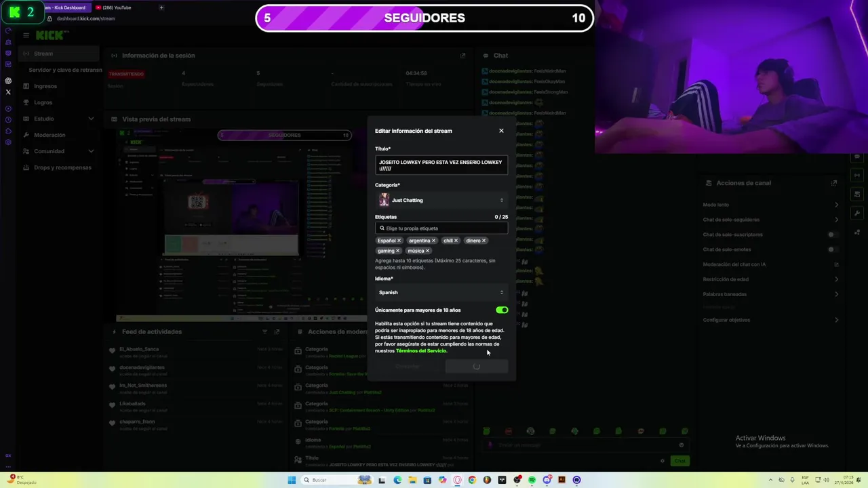Remove the chill tag
868x488 pixels.
pyautogui.click(x=456, y=241)
